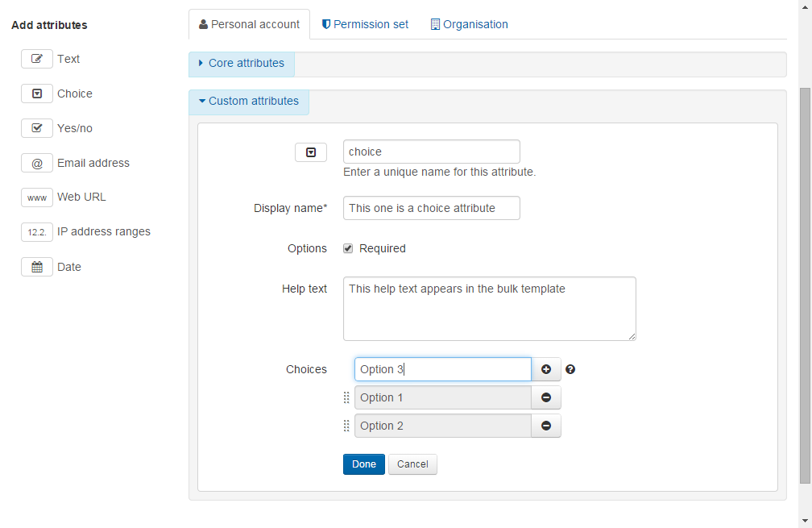Image resolution: width=812 pixels, height=528 pixels.
Task: Open the help tooltip next to Choices
Action: (570, 369)
